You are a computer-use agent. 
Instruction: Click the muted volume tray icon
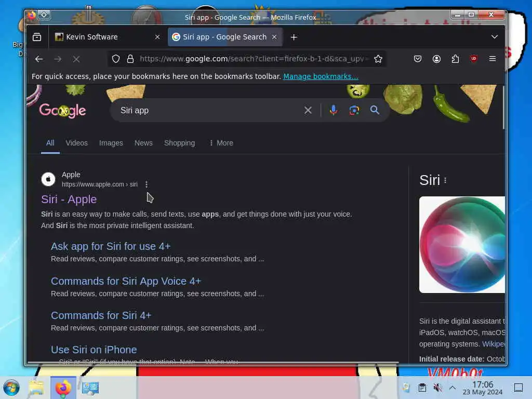click(437, 388)
